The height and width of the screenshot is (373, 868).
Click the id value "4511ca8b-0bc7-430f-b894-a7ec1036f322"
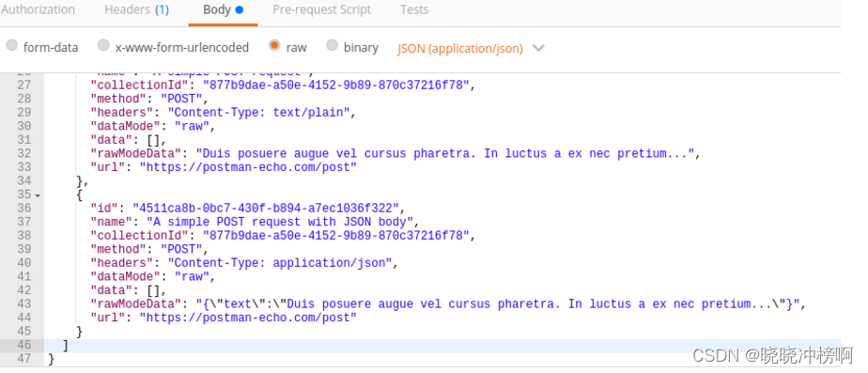[266, 208]
